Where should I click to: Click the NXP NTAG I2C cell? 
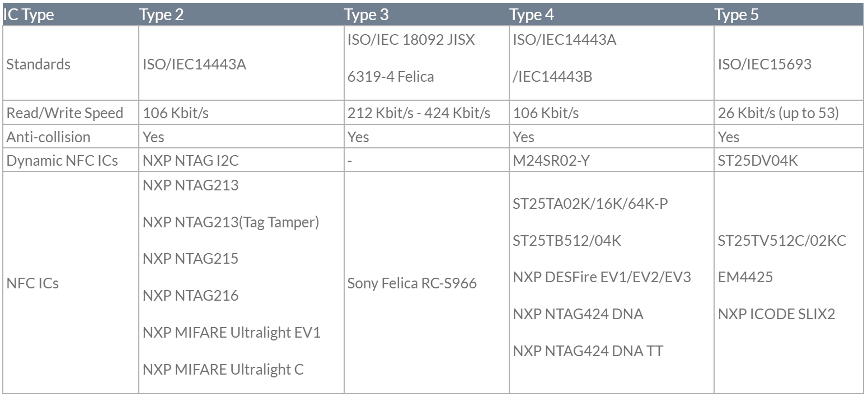point(190,161)
